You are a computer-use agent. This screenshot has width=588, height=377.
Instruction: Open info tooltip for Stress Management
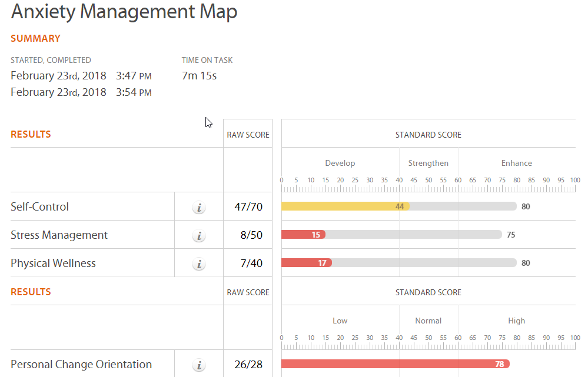point(199,235)
